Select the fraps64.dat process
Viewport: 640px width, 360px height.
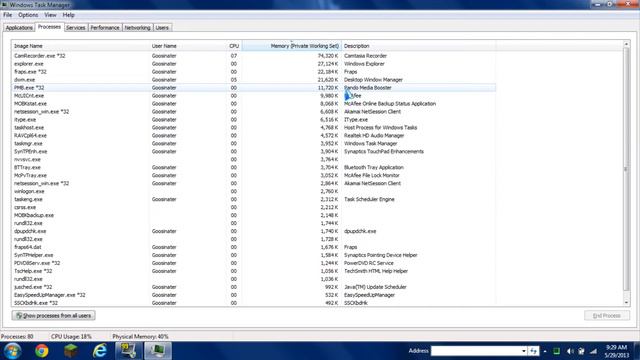click(x=254, y=247)
